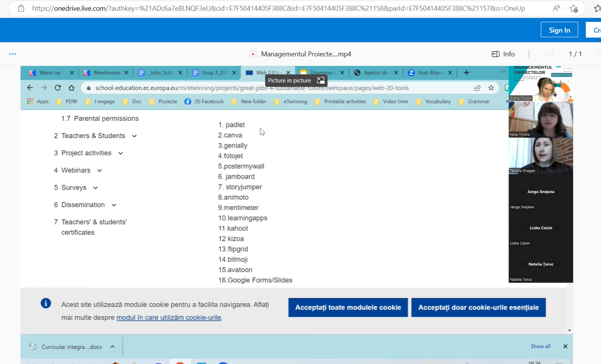Open Teachers' & students' certificates page
The height and width of the screenshot is (364, 601).
click(x=94, y=227)
